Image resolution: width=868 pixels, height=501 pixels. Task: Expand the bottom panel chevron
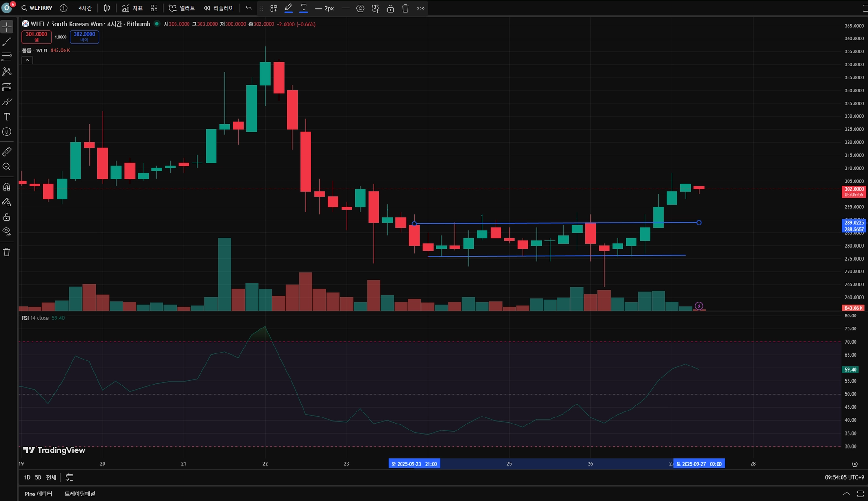pos(846,494)
